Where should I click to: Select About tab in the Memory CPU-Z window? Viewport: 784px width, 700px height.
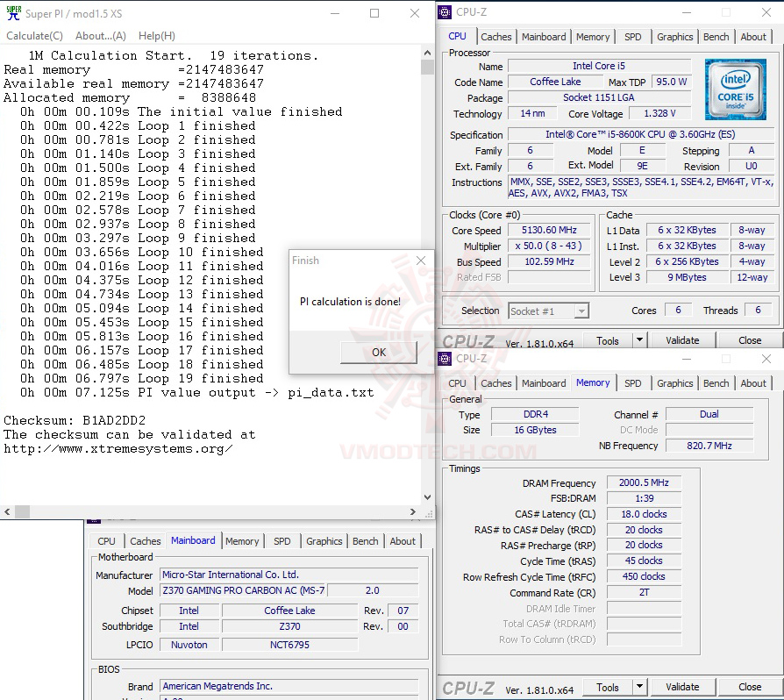coord(753,383)
